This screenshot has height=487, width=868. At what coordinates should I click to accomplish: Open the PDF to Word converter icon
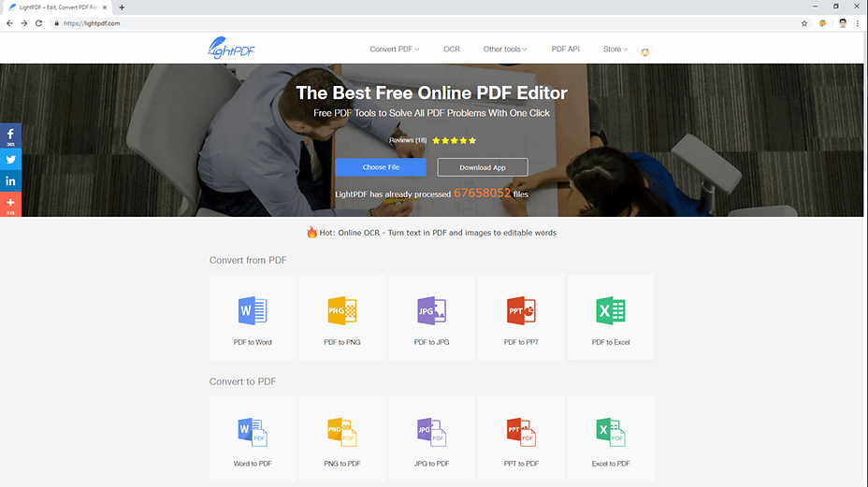point(253,310)
